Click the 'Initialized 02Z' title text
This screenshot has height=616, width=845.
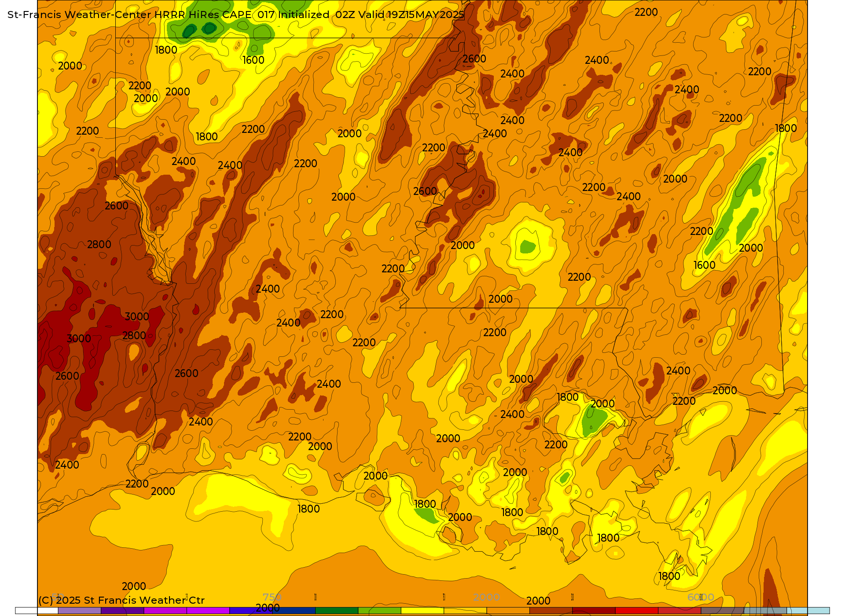(x=316, y=15)
